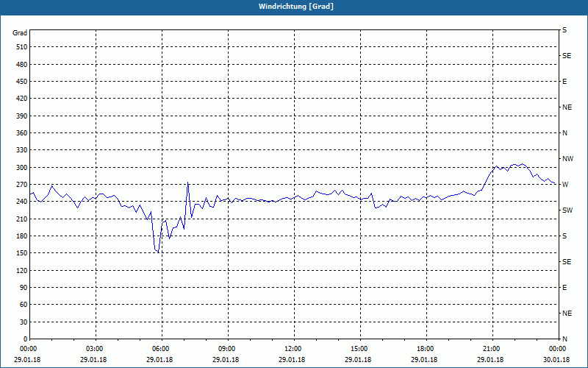Image resolution: width=588 pixels, height=368 pixels.
Task: Click the E compass label level with 90
Action: click(564, 288)
